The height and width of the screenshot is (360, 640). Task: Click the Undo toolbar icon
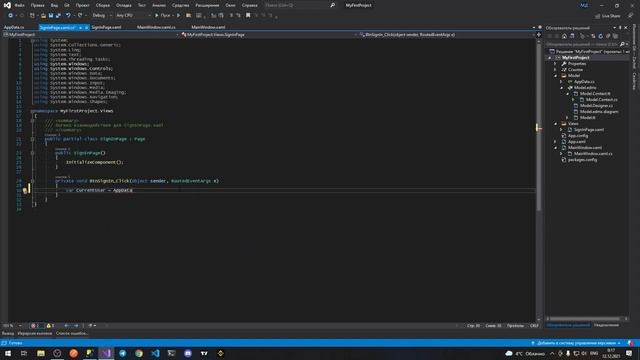coord(68,16)
